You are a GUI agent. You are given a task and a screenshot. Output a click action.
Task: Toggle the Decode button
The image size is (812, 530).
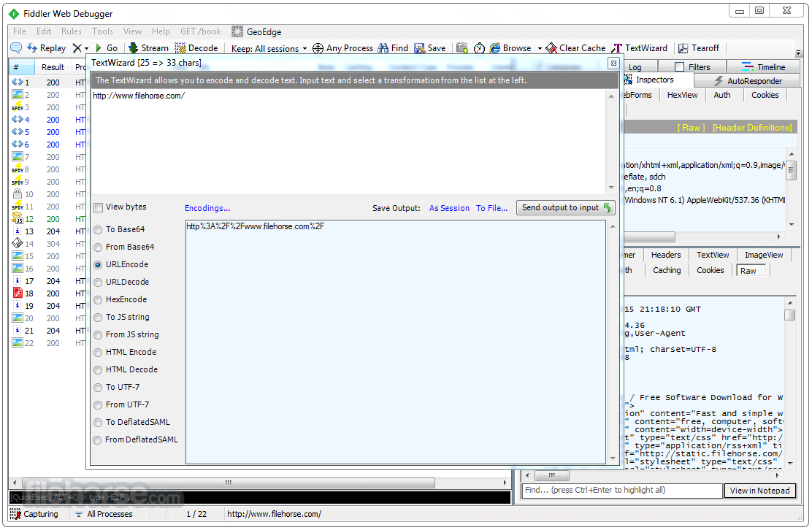196,48
